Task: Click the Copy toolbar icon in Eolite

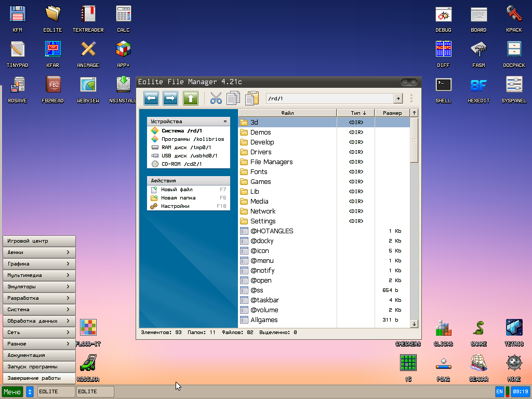Action: click(x=233, y=98)
